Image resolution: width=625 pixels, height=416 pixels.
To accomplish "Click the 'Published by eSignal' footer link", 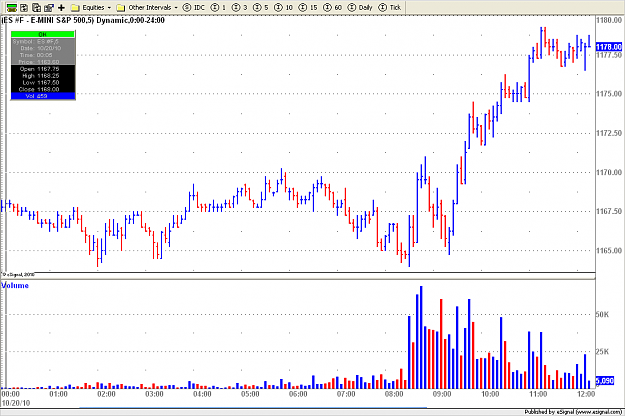I will (573, 412).
